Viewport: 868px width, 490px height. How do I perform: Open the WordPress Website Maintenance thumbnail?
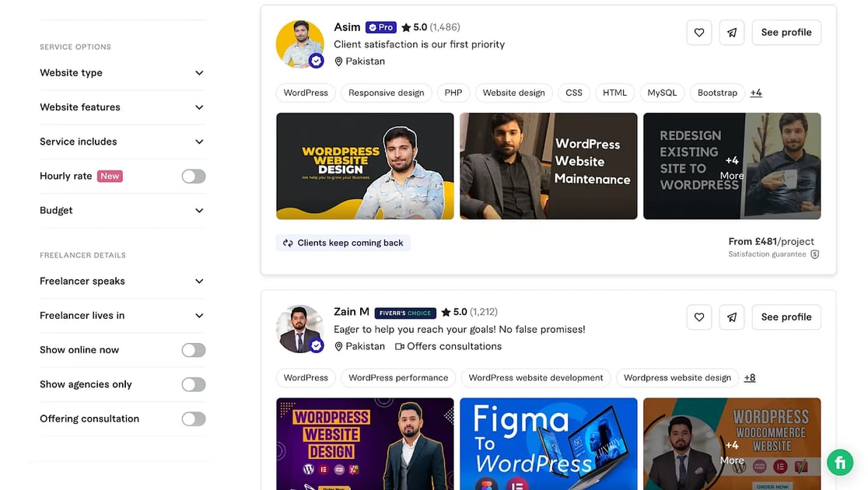pos(548,166)
